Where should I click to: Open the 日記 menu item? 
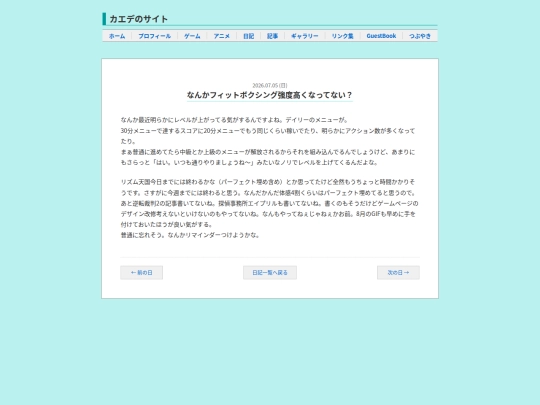click(x=248, y=36)
